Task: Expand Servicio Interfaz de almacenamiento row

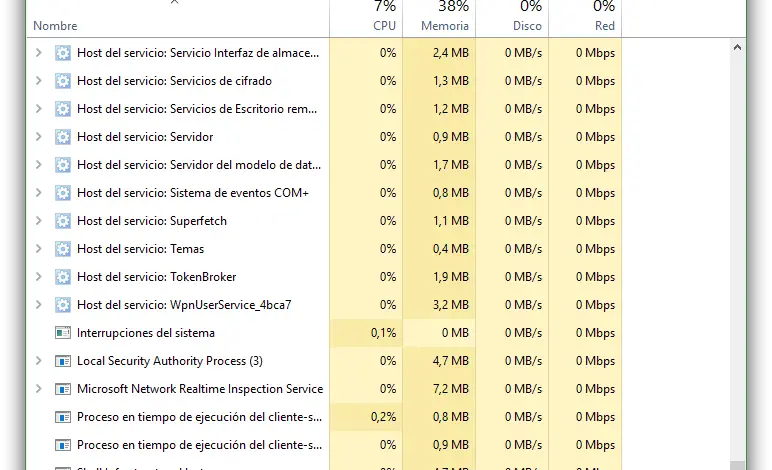Action: (38, 53)
